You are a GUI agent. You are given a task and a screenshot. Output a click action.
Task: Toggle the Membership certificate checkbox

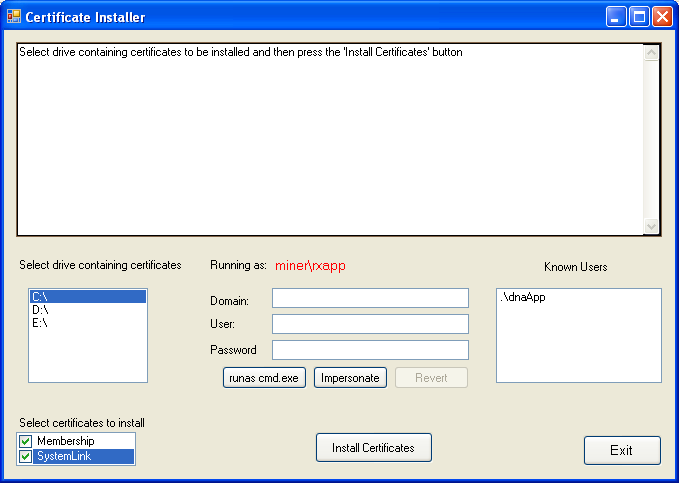[26, 441]
